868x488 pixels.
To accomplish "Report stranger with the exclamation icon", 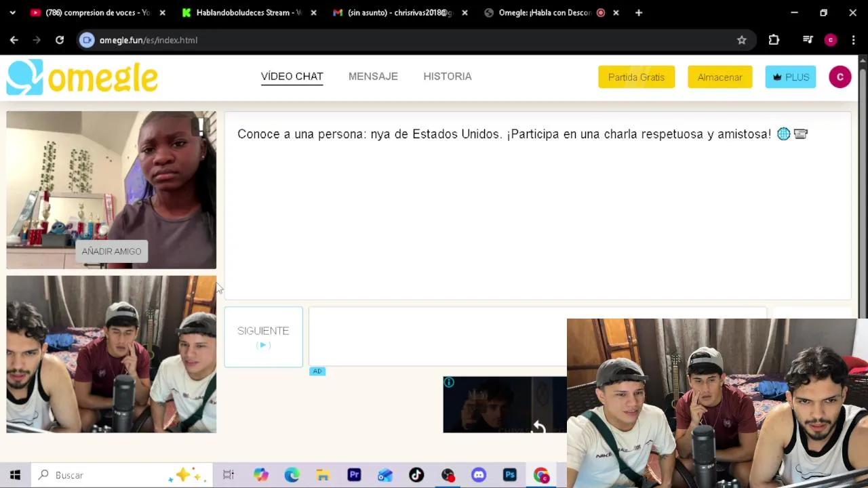I will click(x=201, y=127).
